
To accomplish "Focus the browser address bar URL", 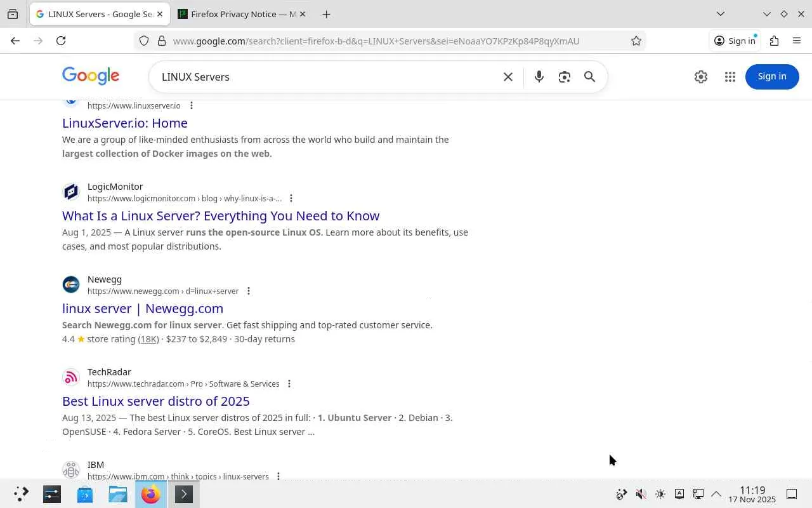I will [376, 41].
